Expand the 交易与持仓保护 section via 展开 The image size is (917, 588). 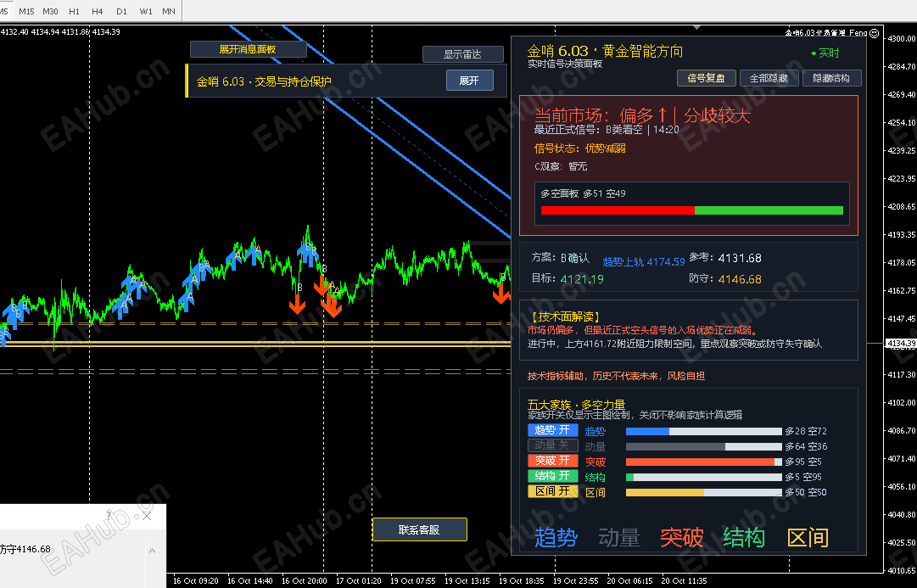469,80
